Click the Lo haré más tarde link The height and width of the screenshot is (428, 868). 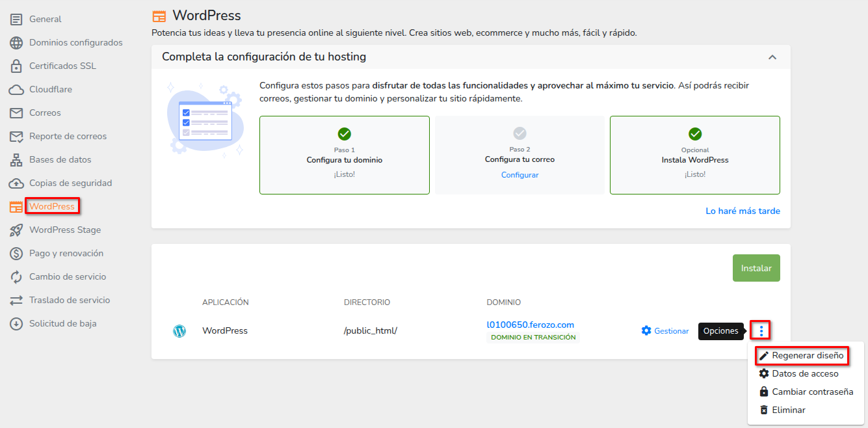click(743, 211)
